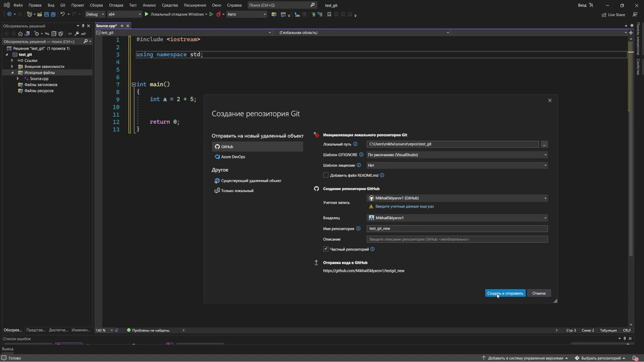Expand Внешние зависимости tree node
This screenshot has width=644, height=362.
click(x=12, y=66)
